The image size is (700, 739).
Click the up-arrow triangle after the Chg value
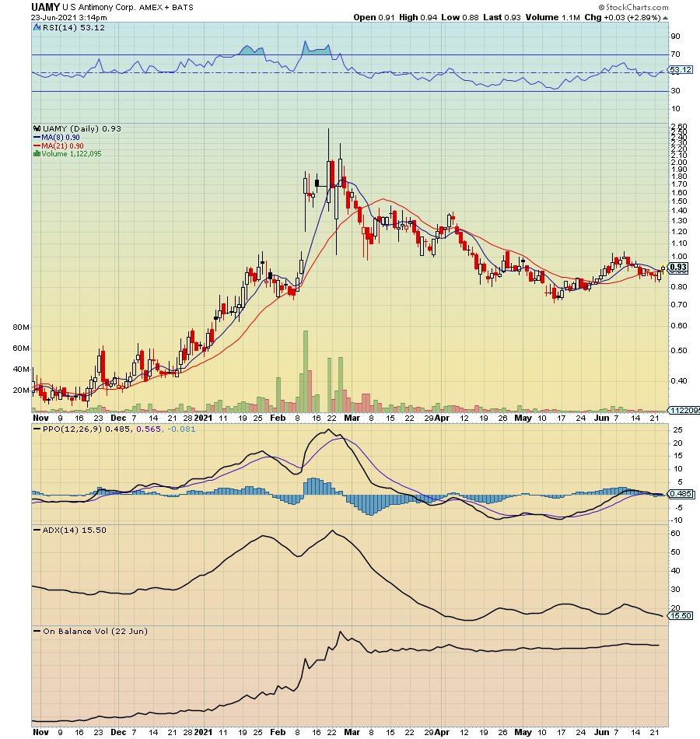click(665, 18)
